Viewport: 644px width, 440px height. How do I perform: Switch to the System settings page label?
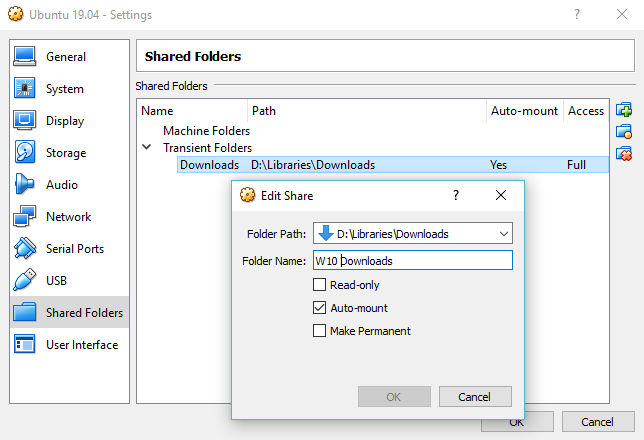pyautogui.click(x=65, y=89)
